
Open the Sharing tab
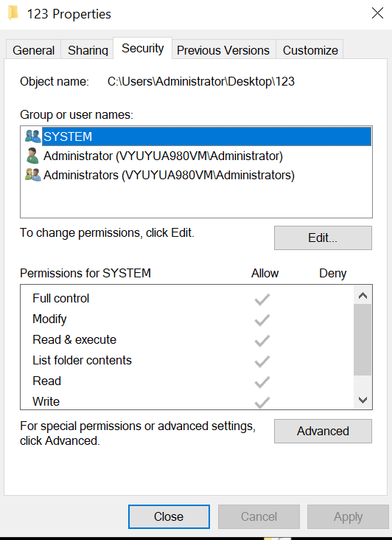point(88,50)
